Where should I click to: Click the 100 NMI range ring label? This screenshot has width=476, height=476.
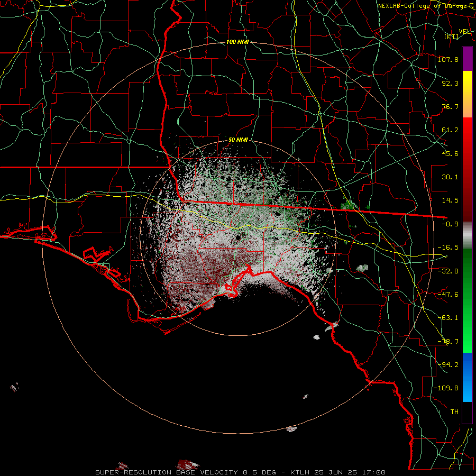click(237, 42)
